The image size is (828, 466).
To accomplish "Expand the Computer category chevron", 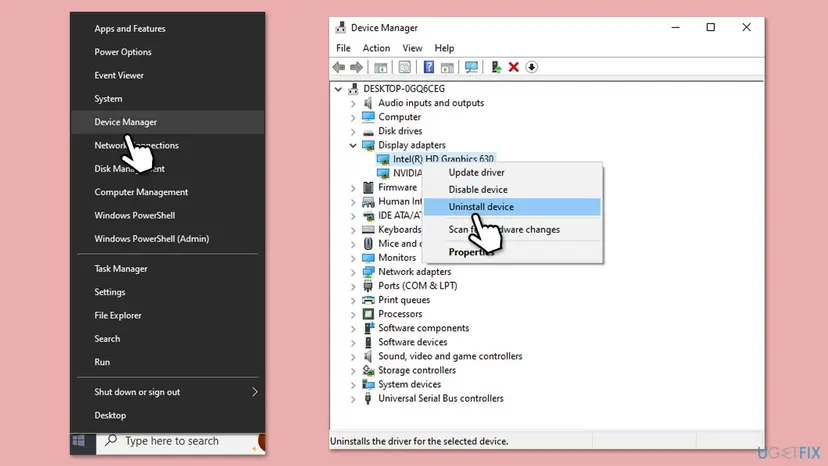I will (353, 117).
